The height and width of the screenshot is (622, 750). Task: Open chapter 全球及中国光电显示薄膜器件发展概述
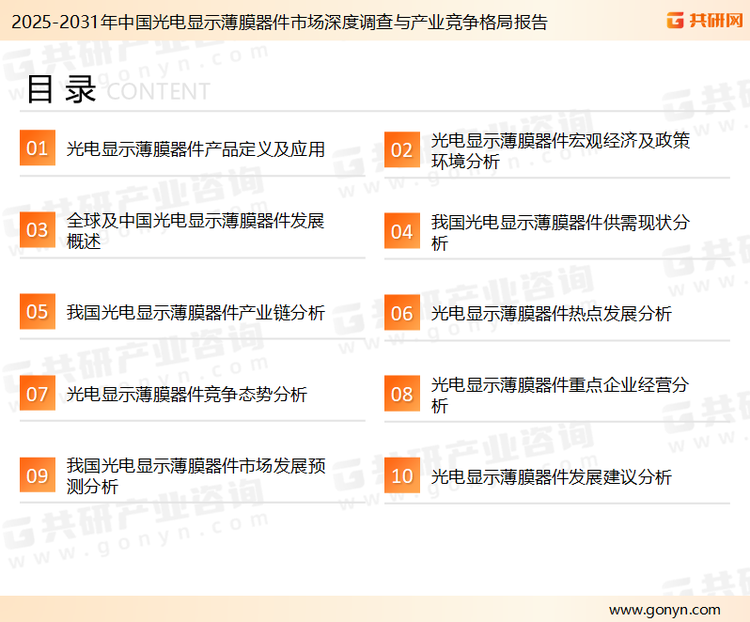tap(195, 231)
